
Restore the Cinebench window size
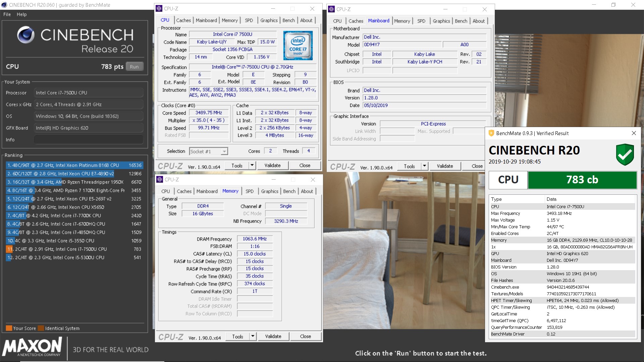point(613,5)
